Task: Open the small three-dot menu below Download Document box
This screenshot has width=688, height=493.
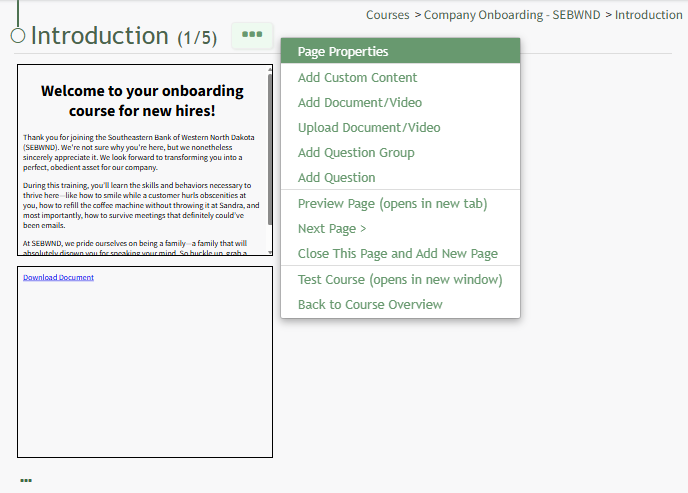Action: (26, 480)
